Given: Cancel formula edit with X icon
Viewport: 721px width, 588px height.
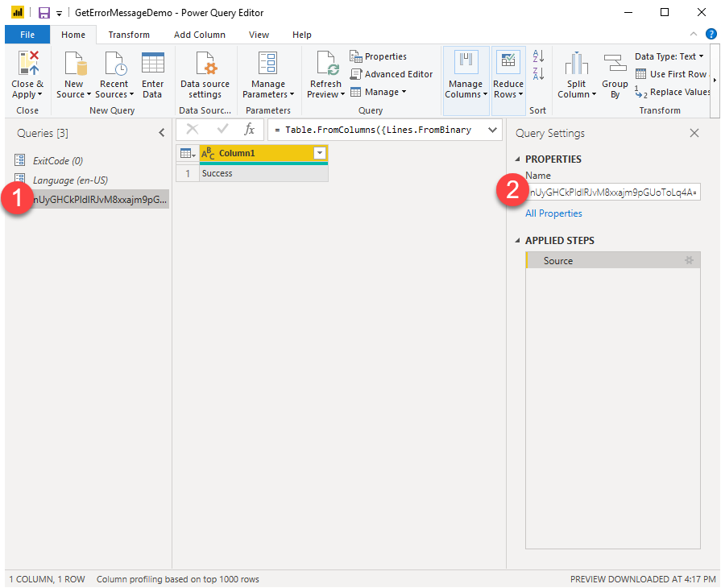Looking at the screenshot, I should pyautogui.click(x=193, y=130).
